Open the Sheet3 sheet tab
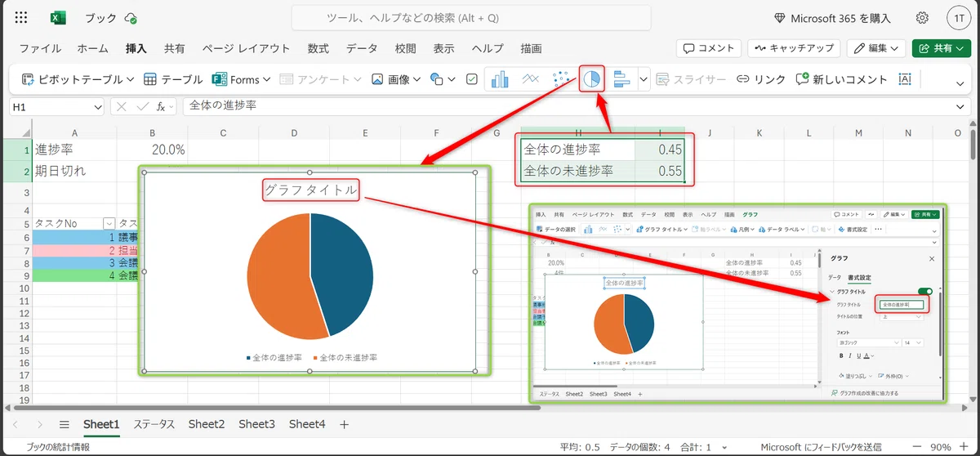This screenshot has width=980, height=456. (256, 424)
